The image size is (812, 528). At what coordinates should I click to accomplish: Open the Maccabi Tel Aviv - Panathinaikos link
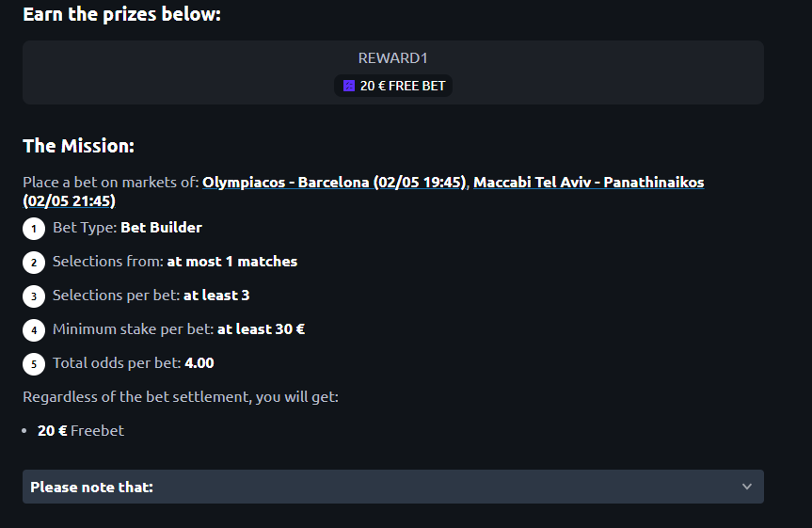[589, 183]
